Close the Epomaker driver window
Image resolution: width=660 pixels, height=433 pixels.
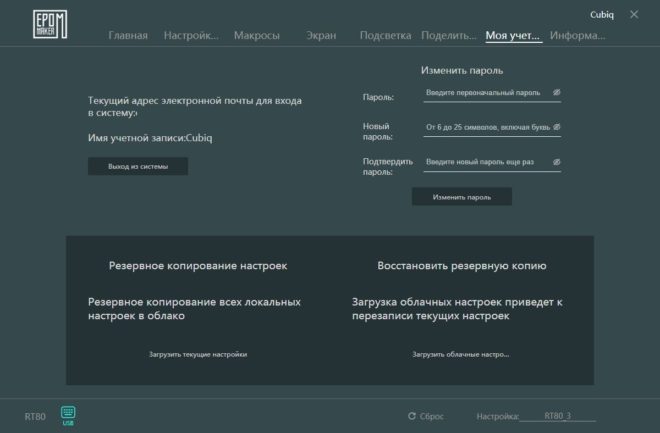[634, 15]
